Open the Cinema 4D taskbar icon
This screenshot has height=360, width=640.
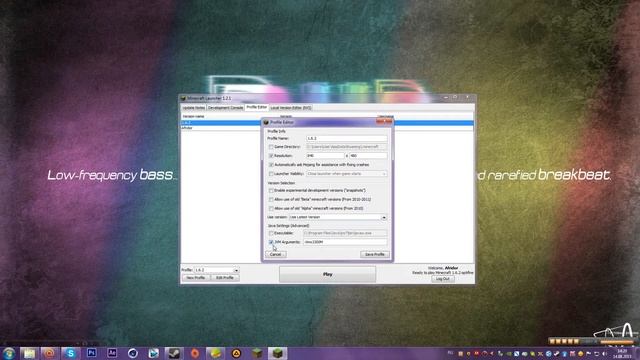133,353
